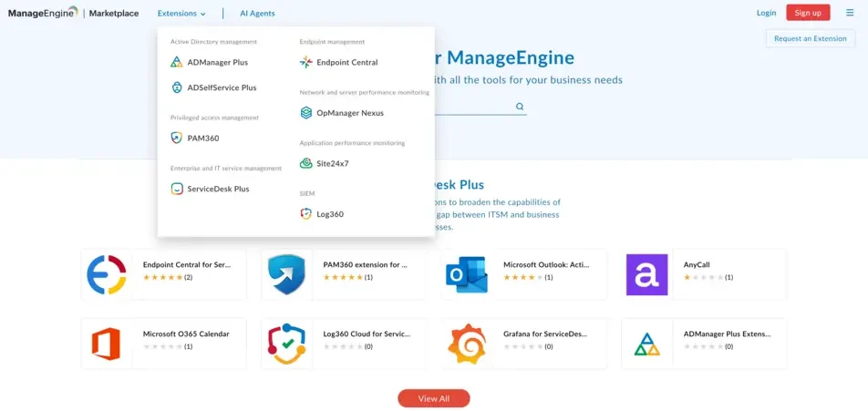Click the Endpoint Central for ServiceDesk card logo
This screenshot has height=411, width=868.
107,274
